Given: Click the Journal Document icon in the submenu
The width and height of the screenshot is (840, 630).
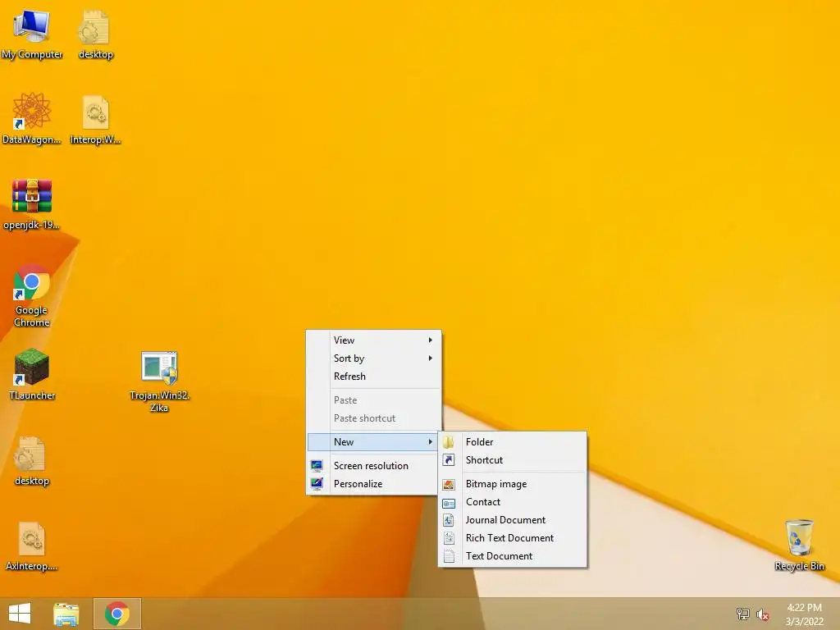Looking at the screenshot, I should (449, 520).
